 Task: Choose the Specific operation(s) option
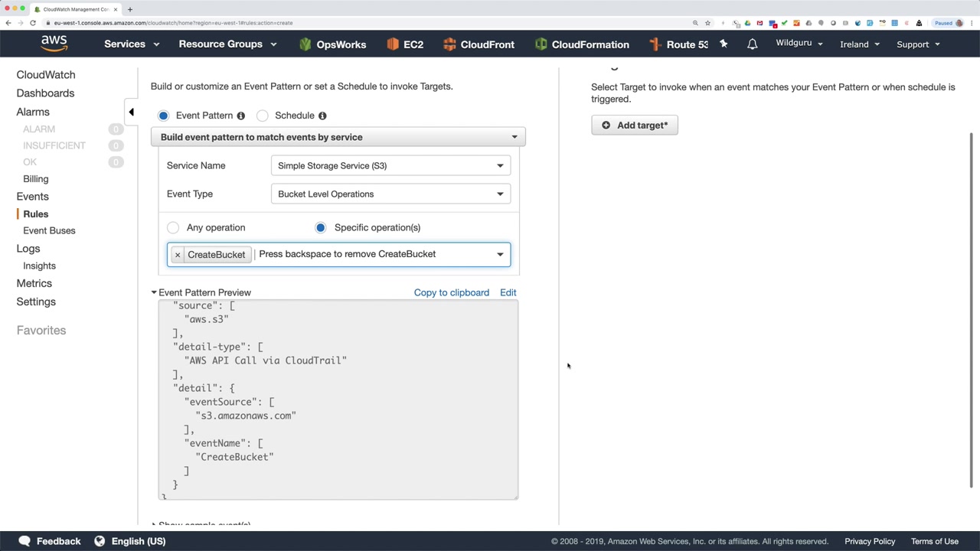point(321,227)
